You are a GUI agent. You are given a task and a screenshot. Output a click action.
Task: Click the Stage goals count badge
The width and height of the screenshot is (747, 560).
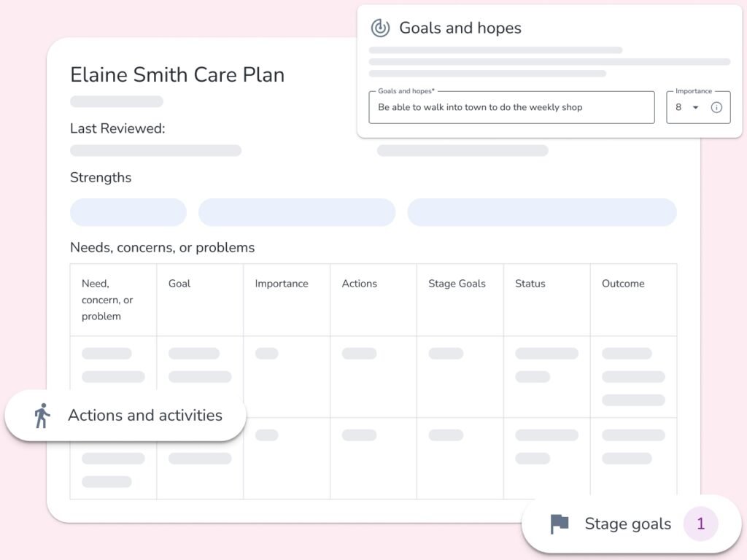[700, 524]
